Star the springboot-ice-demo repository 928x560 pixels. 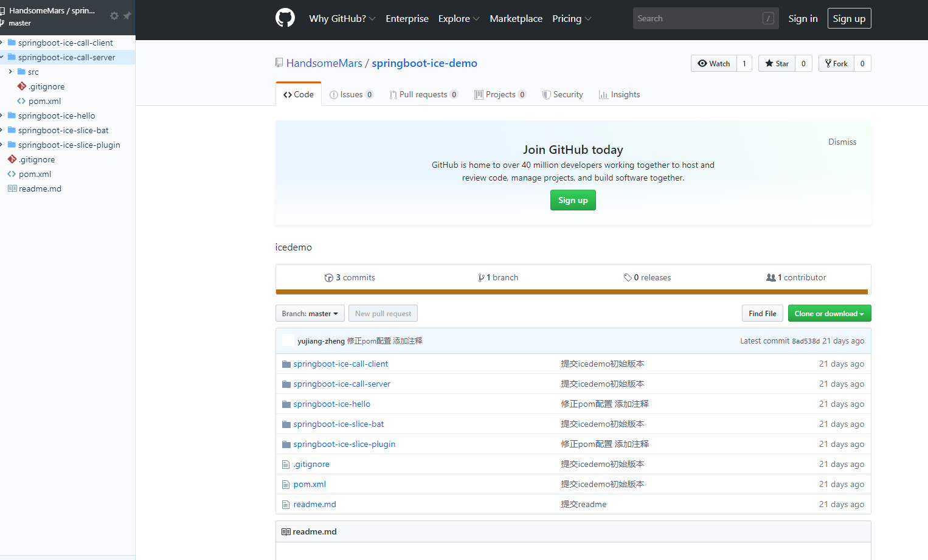(x=777, y=63)
